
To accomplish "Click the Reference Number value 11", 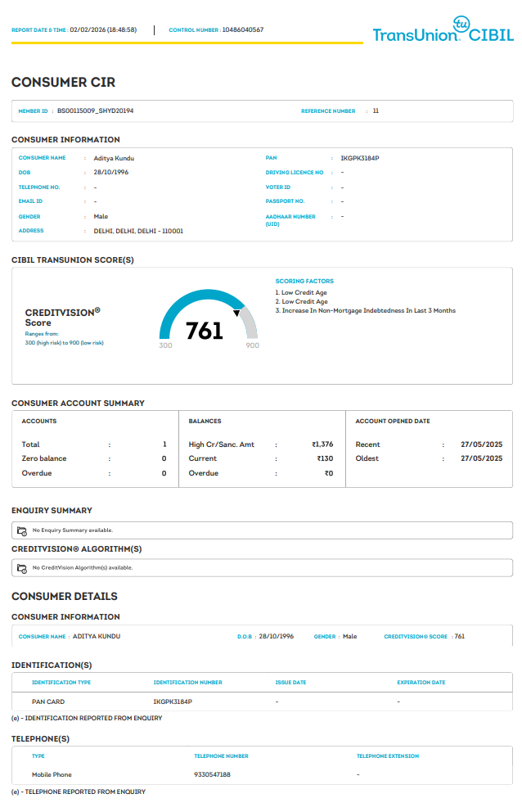I will coord(376,111).
